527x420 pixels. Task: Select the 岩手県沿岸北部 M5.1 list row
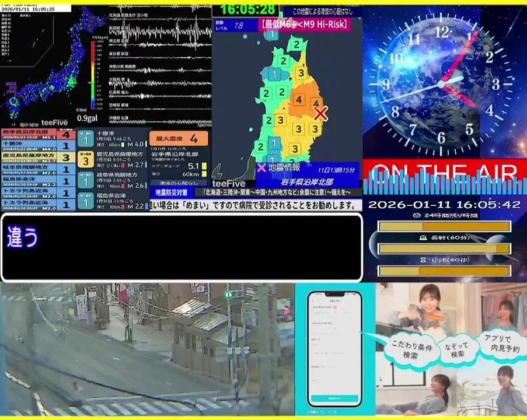click(38, 134)
